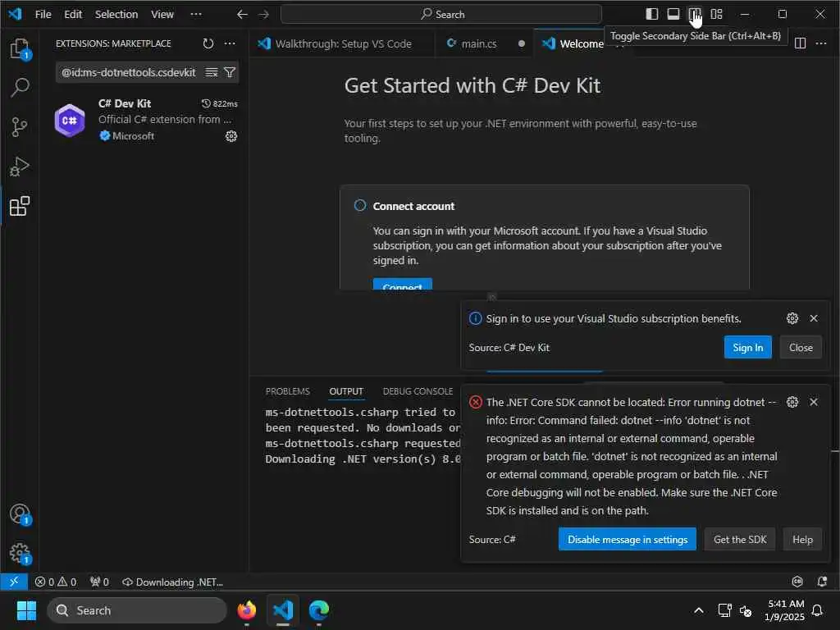Dismiss the .NET SDK error notification

[x=813, y=402]
